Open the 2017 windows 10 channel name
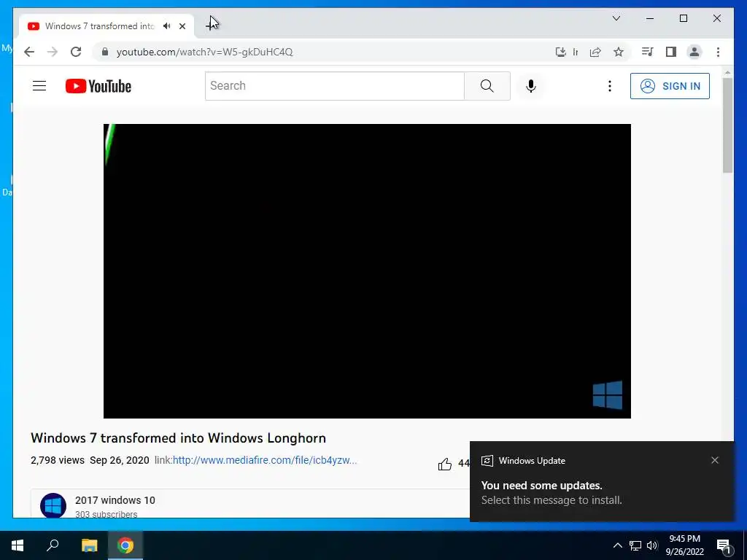 [x=115, y=500]
